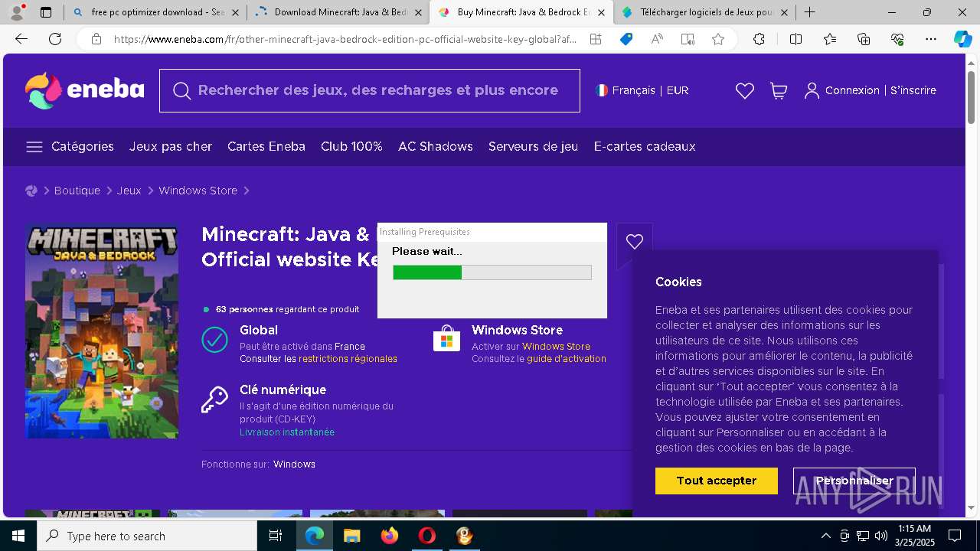This screenshot has width=980, height=551.
Task: Open restrictions régionales link
Action: (x=348, y=359)
